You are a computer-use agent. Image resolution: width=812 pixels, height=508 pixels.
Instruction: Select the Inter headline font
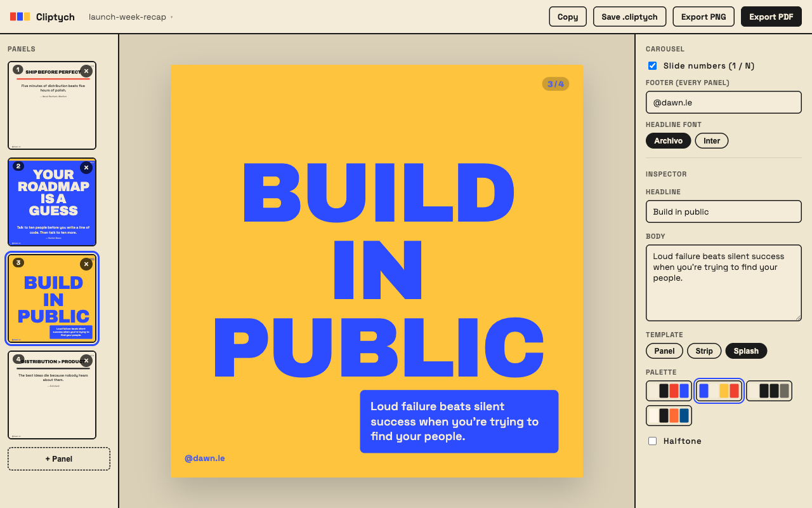click(712, 140)
